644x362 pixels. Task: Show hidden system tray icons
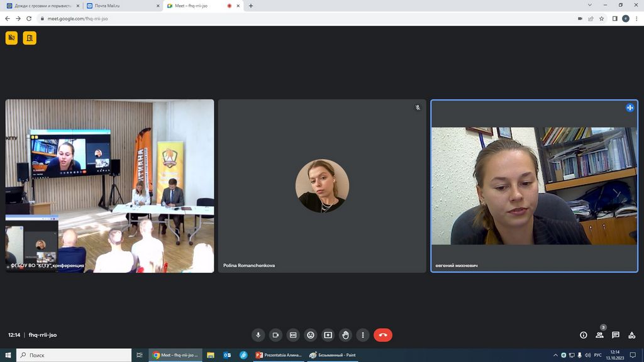pyautogui.click(x=555, y=355)
